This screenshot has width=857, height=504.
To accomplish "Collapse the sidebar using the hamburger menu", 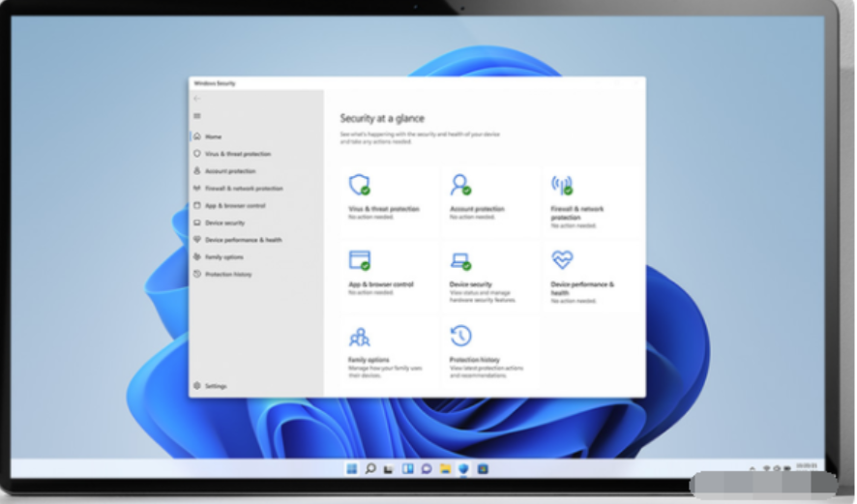I will pos(197,116).
